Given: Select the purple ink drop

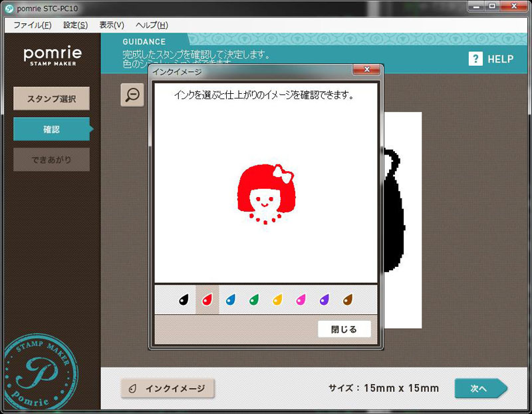Looking at the screenshot, I should click(325, 300).
